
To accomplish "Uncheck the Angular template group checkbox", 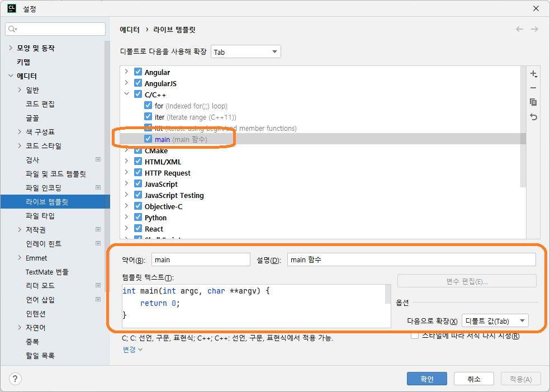I will [x=138, y=72].
